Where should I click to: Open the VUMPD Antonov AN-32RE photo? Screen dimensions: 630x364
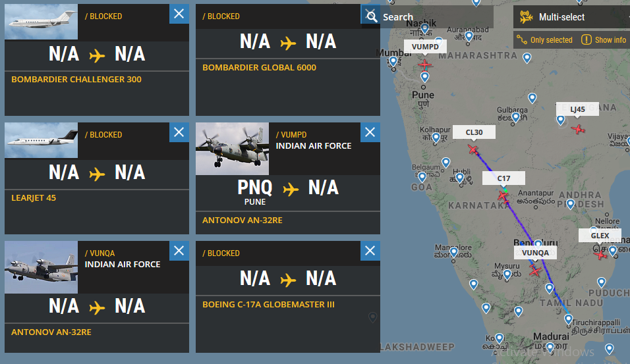click(x=232, y=149)
